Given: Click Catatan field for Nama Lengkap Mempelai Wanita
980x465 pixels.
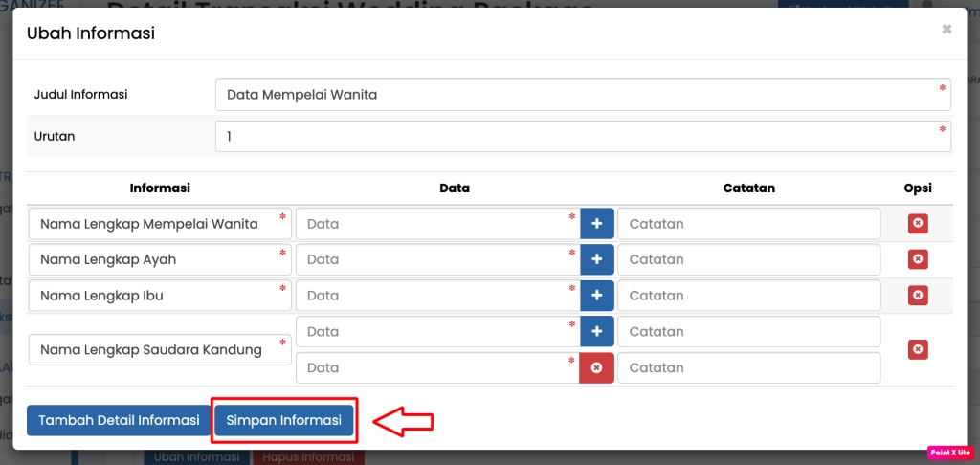Looking at the screenshot, I should (748, 224).
